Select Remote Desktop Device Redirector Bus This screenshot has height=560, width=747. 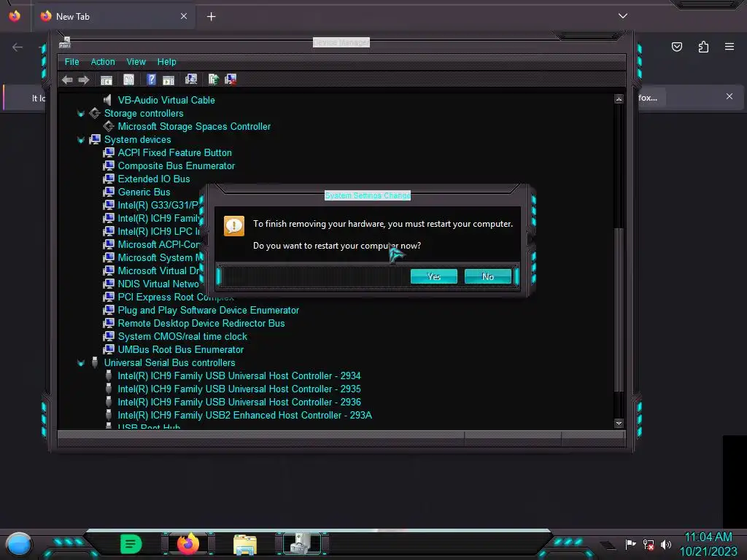pos(201,323)
